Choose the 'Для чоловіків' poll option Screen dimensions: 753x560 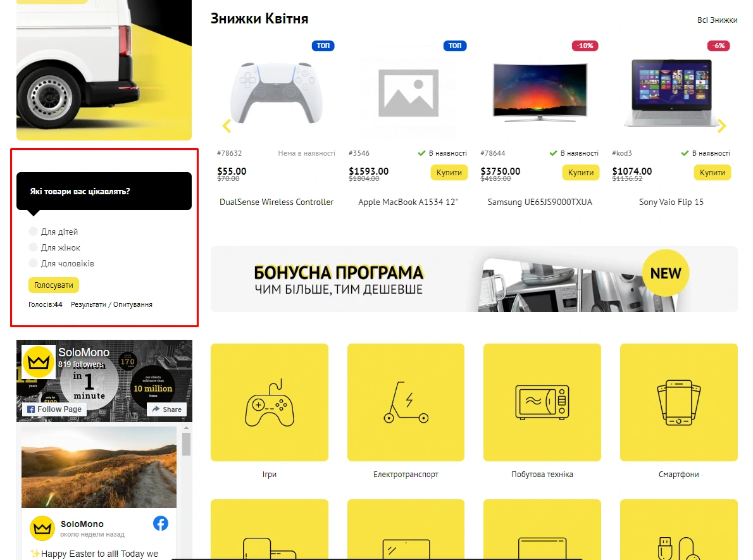[x=34, y=263]
